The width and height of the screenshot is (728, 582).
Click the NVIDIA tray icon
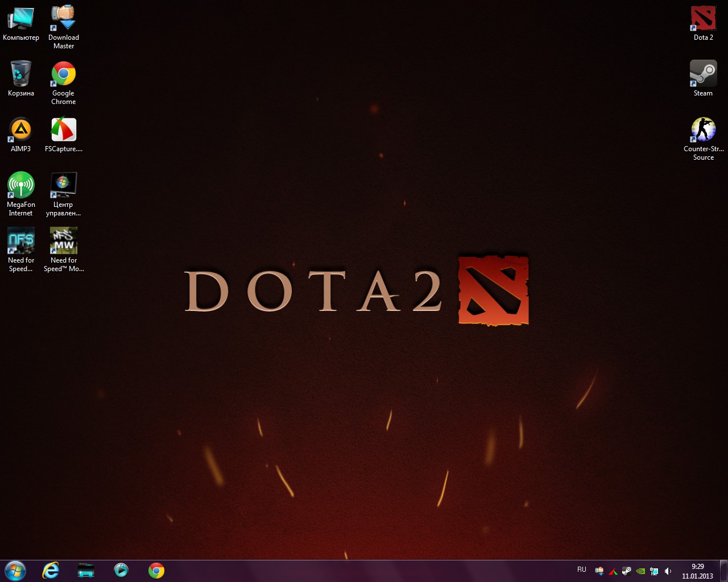[x=640, y=571]
